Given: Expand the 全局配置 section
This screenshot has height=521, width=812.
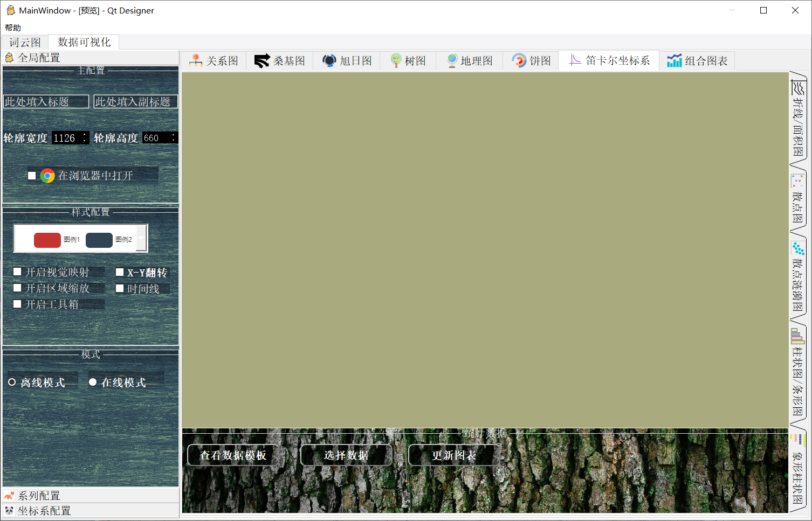Looking at the screenshot, I should tap(91, 58).
